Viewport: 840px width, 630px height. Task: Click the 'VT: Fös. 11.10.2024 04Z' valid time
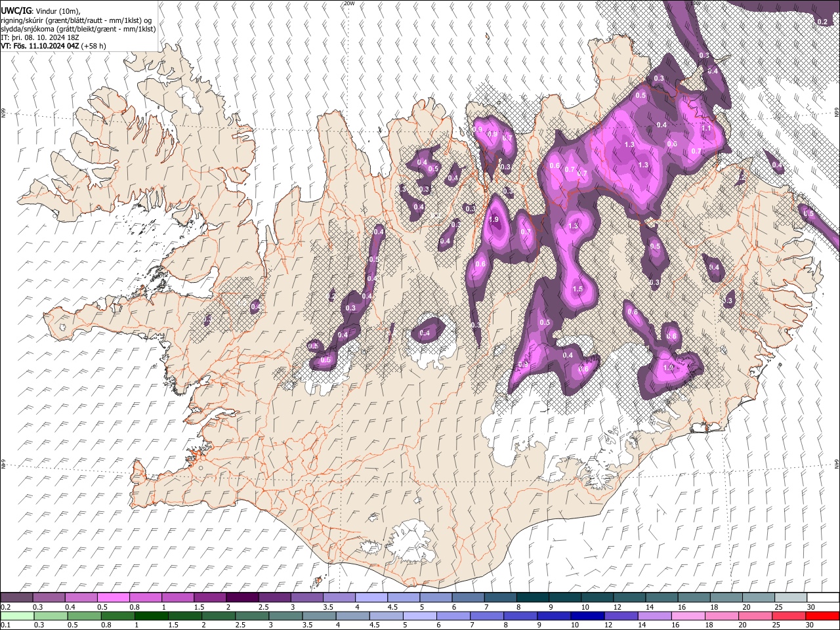40,47
